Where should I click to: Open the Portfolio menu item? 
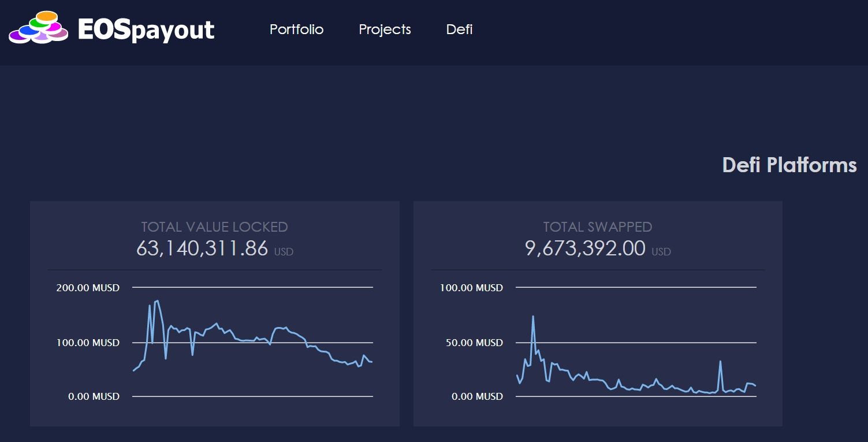coord(296,29)
